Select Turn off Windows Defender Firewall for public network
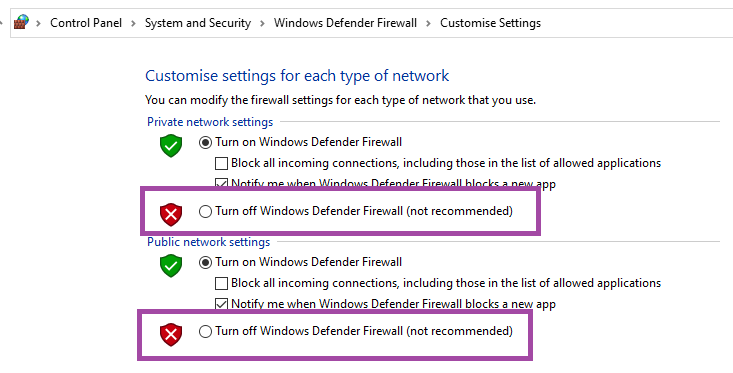 [x=205, y=331]
